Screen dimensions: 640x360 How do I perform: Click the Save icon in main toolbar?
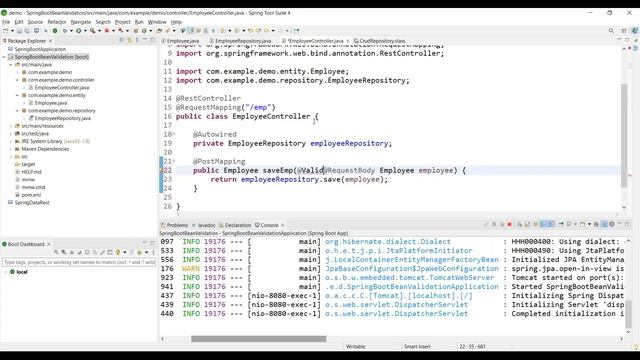coord(19,31)
